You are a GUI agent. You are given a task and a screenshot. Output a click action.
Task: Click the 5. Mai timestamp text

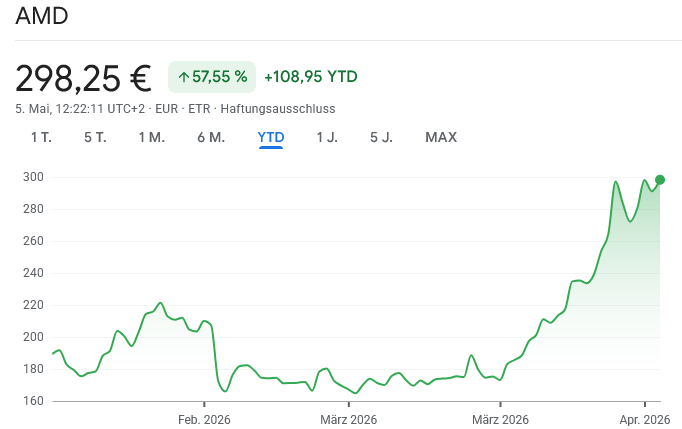(x=80, y=109)
